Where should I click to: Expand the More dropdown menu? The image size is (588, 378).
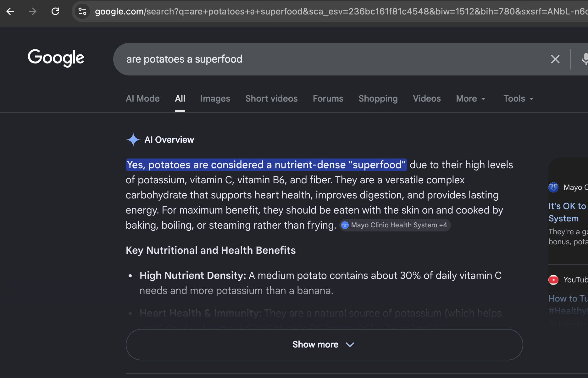tap(471, 99)
